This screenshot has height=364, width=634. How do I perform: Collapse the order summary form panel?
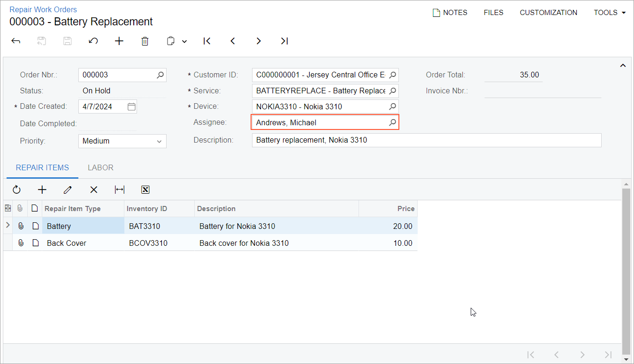[623, 66]
